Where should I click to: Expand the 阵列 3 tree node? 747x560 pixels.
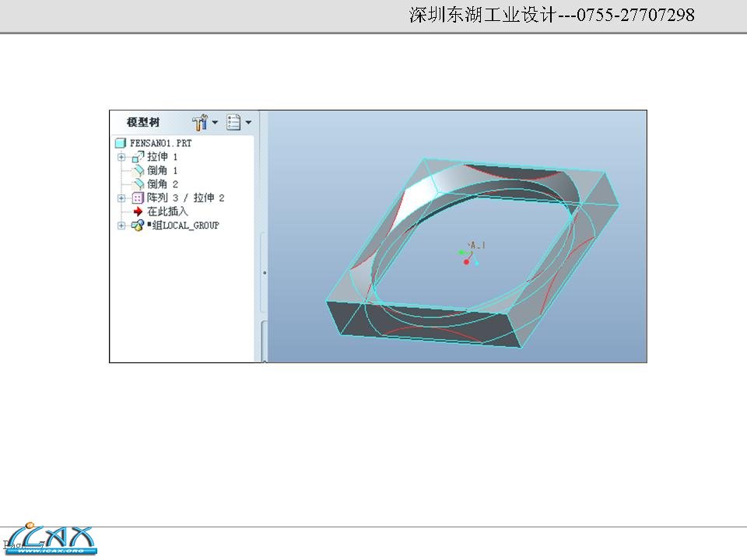(x=121, y=198)
